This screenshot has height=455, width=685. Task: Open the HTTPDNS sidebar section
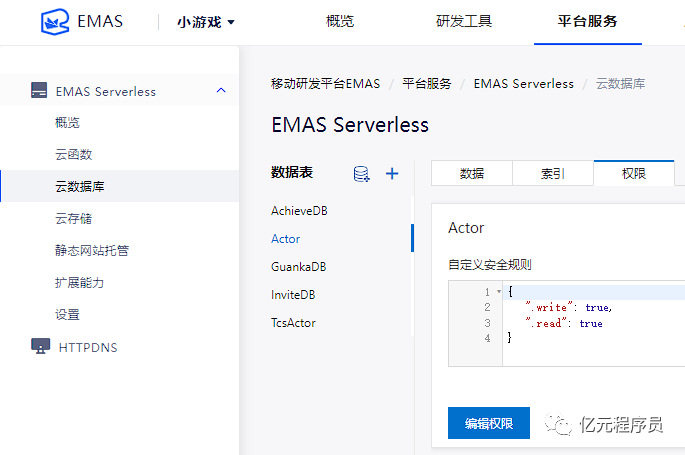88,348
